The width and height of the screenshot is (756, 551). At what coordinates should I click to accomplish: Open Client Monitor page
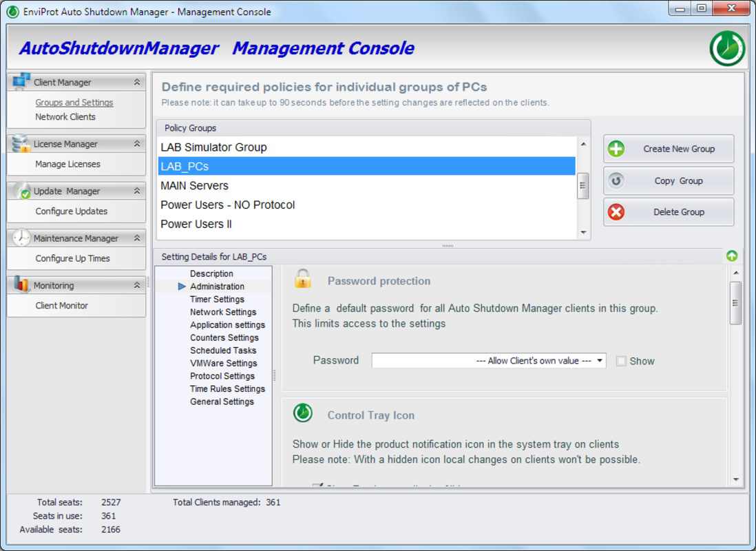click(62, 305)
